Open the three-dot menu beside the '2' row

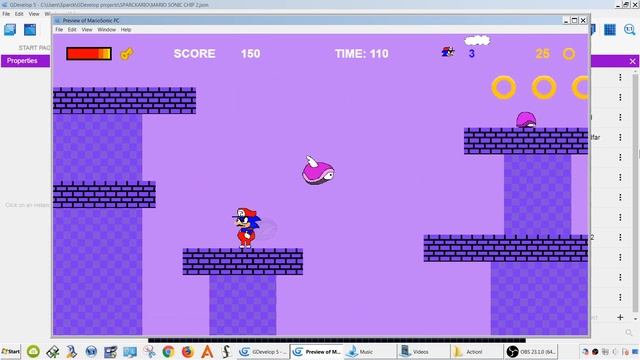point(620,237)
